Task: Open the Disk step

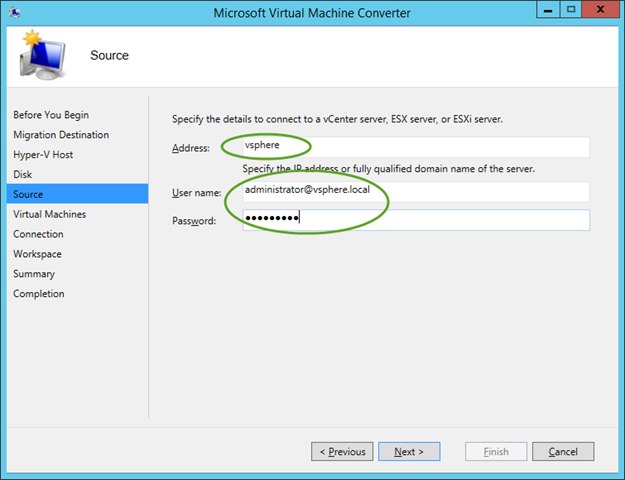Action: click(22, 175)
